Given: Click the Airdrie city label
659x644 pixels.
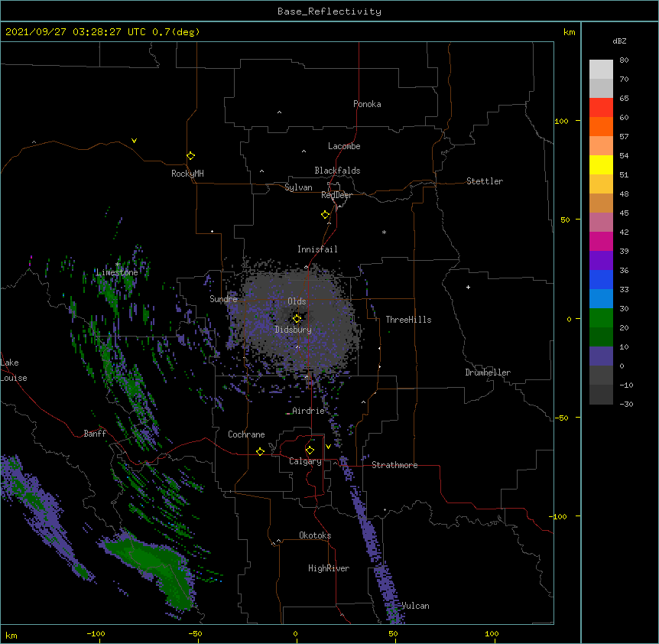Looking at the screenshot, I should pyautogui.click(x=309, y=411).
